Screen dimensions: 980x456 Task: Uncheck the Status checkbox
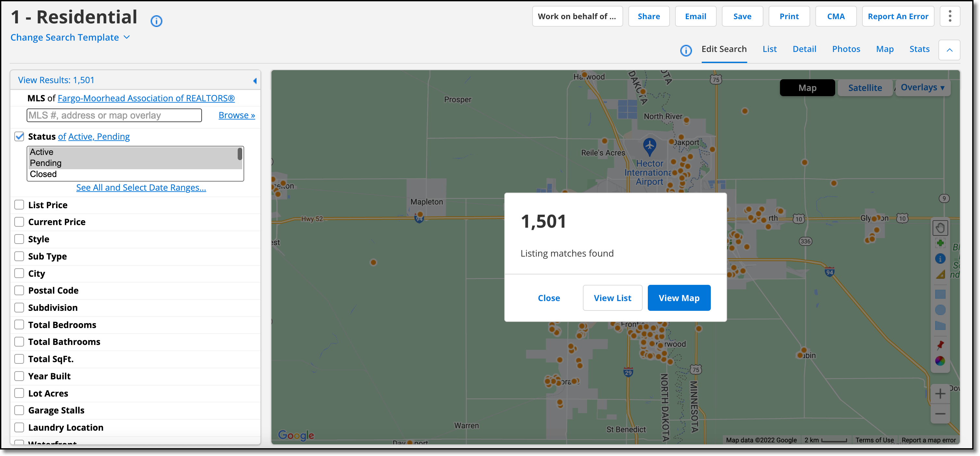coord(19,136)
